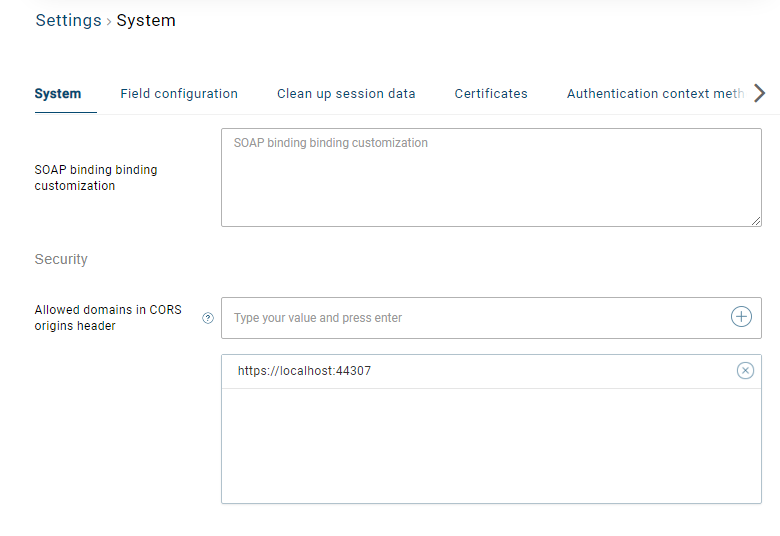Viewport: 780px width, 536px height.
Task: Grab the SOAP textarea resize handle
Action: (x=756, y=221)
